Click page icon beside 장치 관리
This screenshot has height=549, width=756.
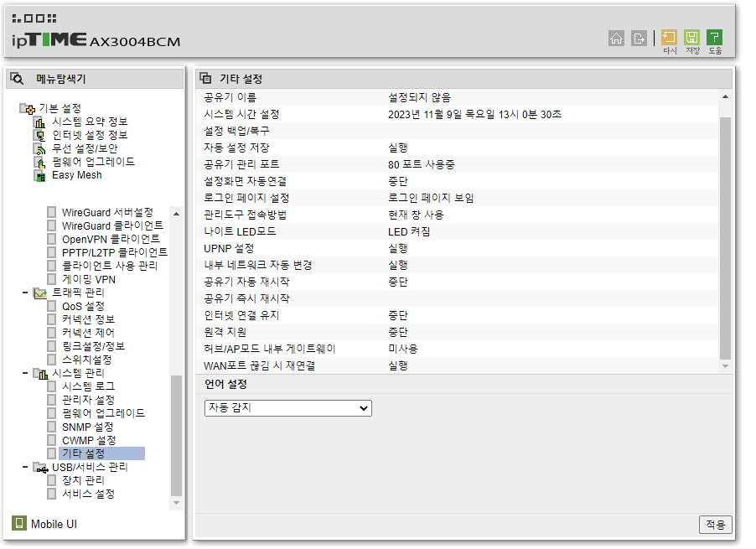click(52, 480)
